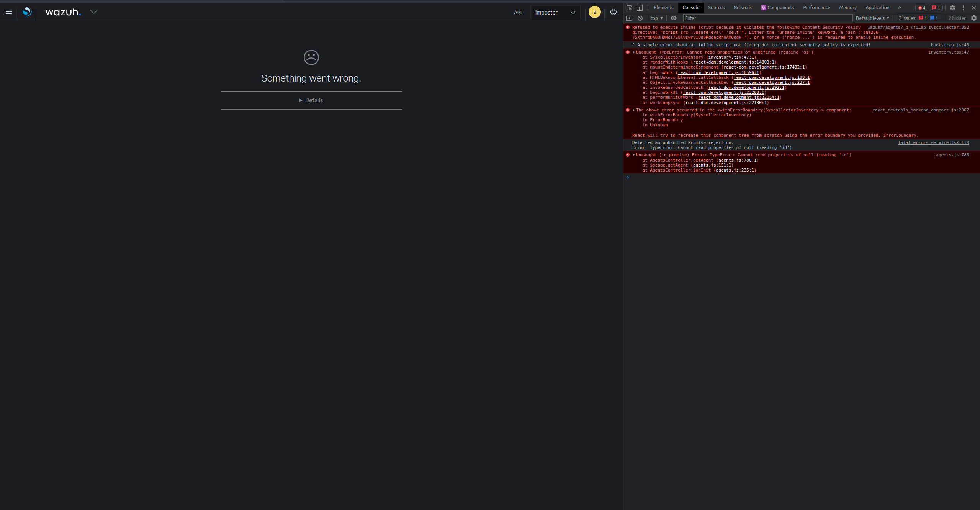
Task: Activate the inspect element picker in DevTools
Action: tap(629, 7)
